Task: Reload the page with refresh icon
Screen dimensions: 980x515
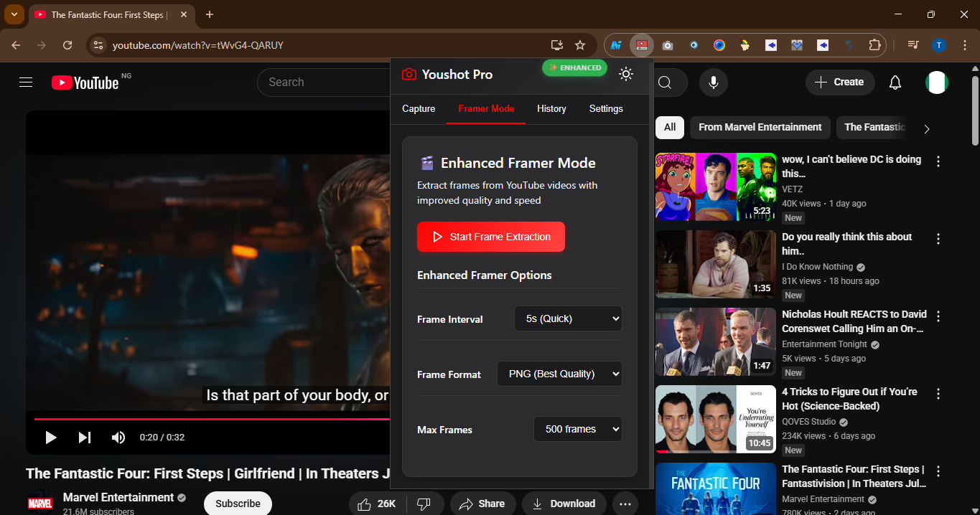Action: tap(67, 45)
